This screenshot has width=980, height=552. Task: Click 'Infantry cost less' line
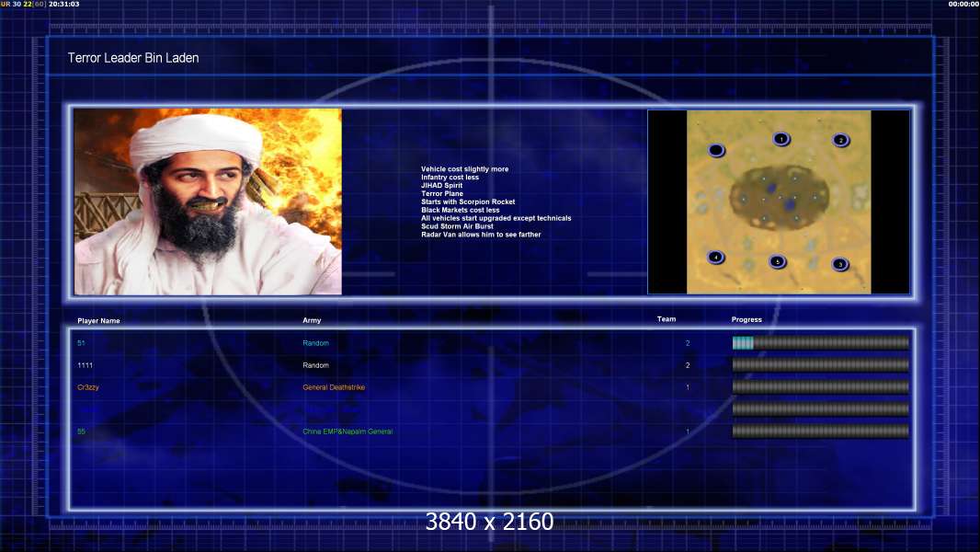[x=450, y=177]
